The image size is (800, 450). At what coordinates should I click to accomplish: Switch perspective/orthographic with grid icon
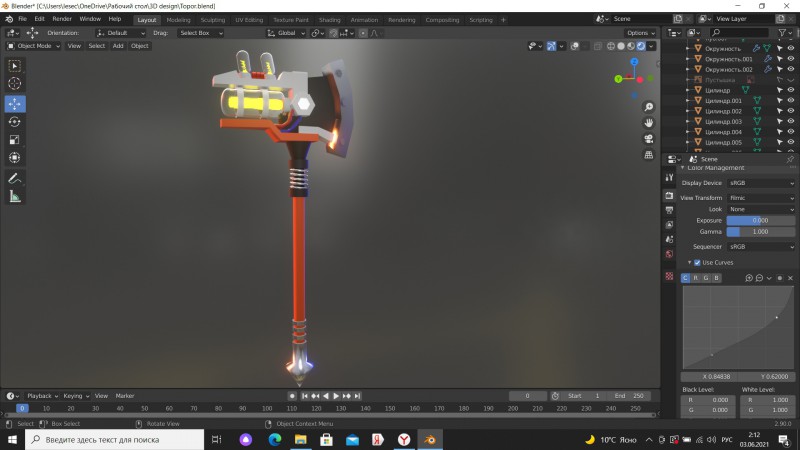click(648, 155)
